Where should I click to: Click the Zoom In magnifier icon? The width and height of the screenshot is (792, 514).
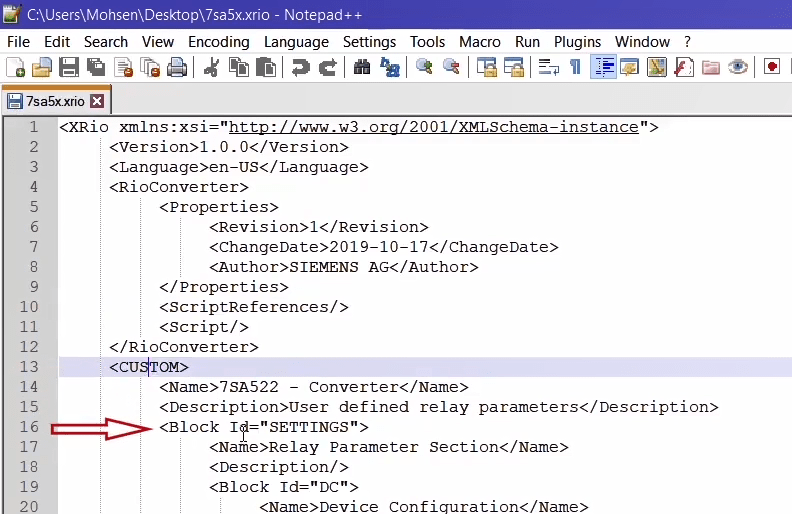[x=425, y=68]
